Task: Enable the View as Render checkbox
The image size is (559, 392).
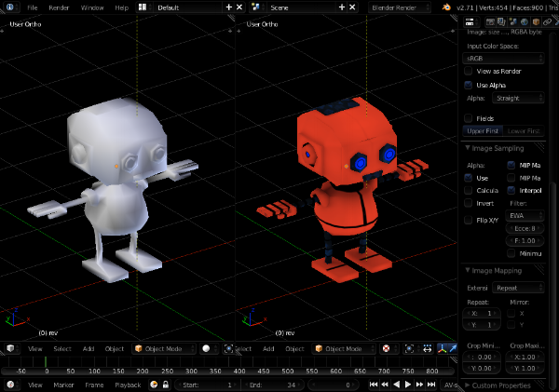Action: point(469,71)
